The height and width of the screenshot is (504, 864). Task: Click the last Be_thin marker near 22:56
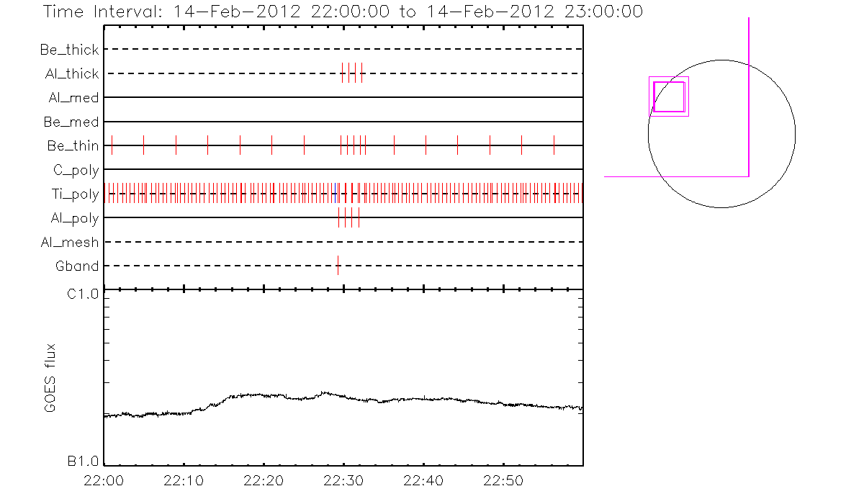pos(554,145)
